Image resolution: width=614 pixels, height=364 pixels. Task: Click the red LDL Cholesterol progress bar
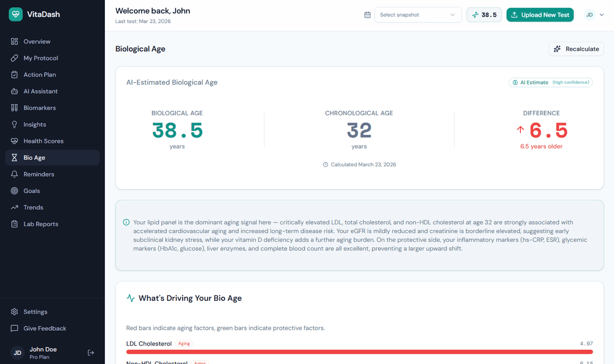point(359,352)
